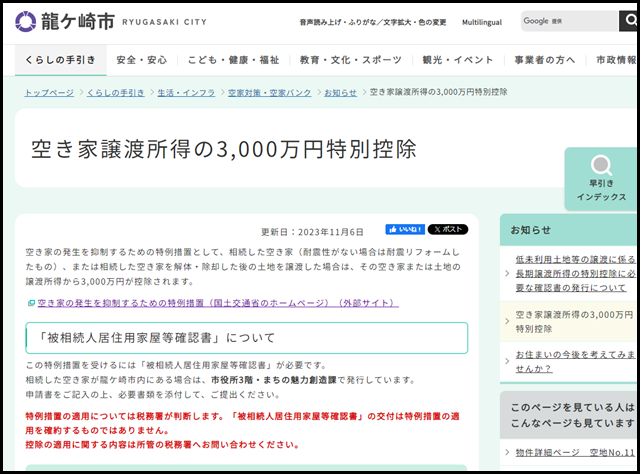
Task: Click the bold 市役所3階・まちの魅力創造課 text
Action: (273, 380)
